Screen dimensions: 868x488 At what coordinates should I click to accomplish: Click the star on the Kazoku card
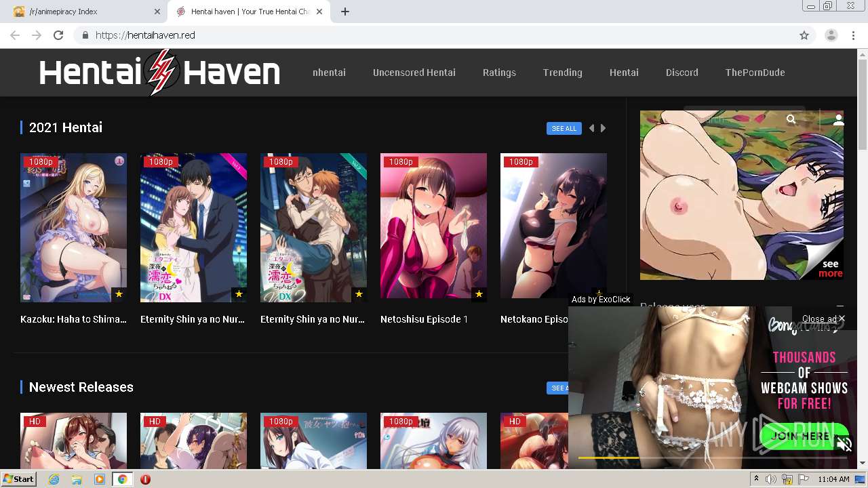click(119, 294)
